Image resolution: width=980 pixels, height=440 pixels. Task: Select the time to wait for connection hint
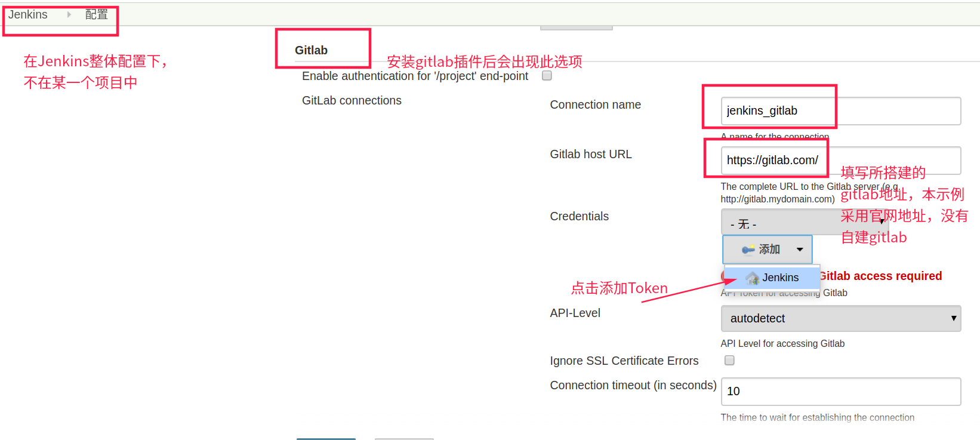817,417
